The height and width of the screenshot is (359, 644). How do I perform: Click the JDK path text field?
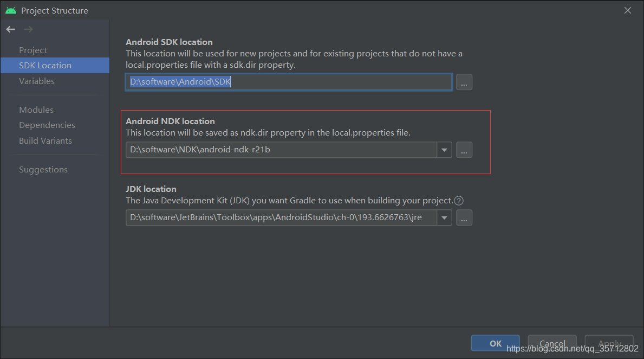click(x=281, y=217)
